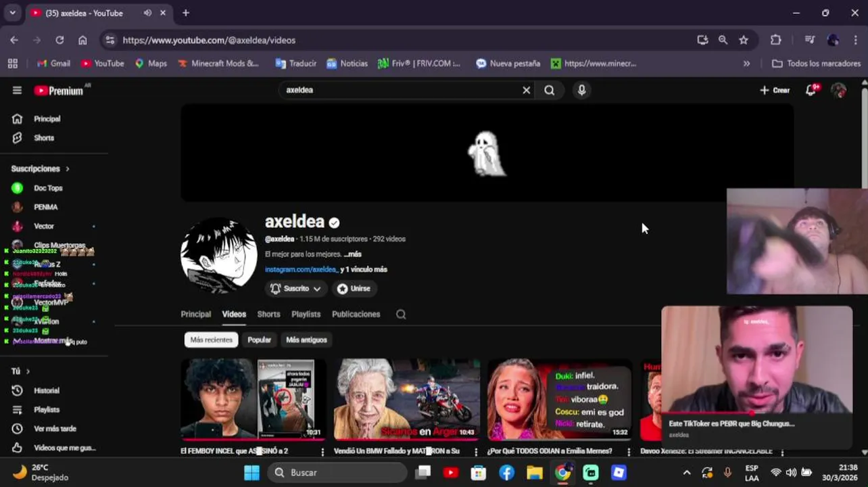This screenshot has width=868, height=487.
Task: Open the Maps bookmark
Action: [x=151, y=64]
